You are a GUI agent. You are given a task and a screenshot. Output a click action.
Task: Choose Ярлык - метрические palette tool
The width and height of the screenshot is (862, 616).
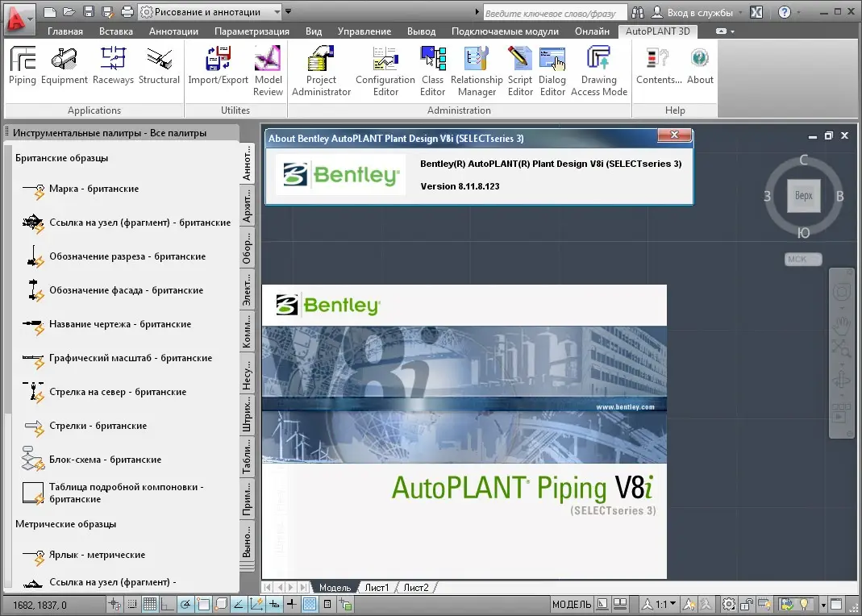tap(84, 555)
